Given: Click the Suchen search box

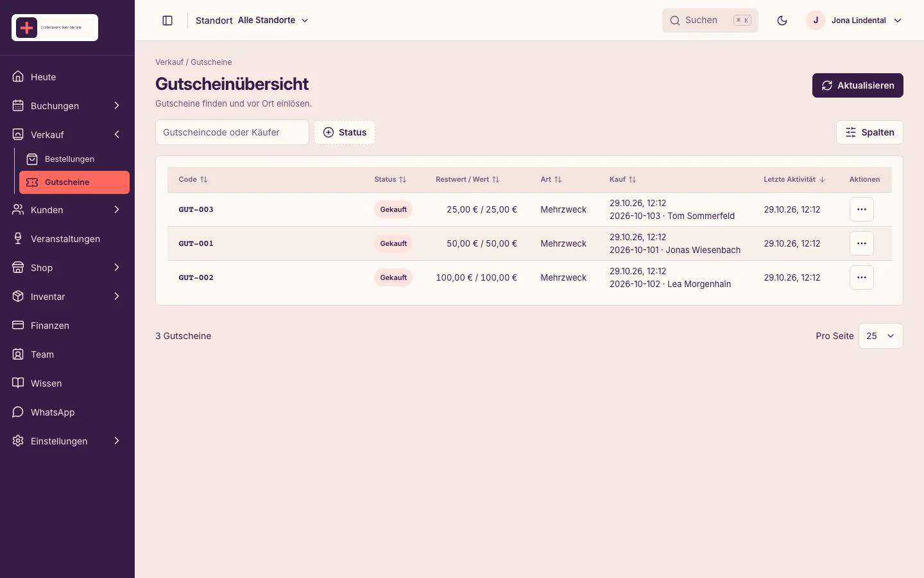Looking at the screenshot, I should [710, 21].
